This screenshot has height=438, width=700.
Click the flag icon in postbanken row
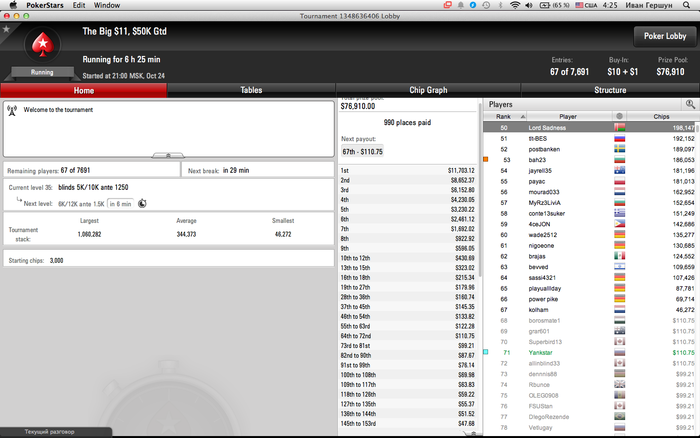coord(619,149)
